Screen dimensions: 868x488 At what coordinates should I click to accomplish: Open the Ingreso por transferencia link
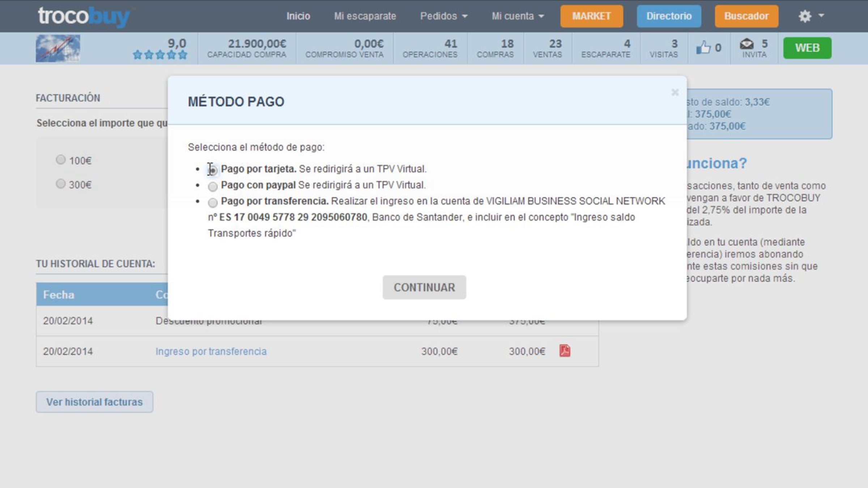tap(211, 351)
